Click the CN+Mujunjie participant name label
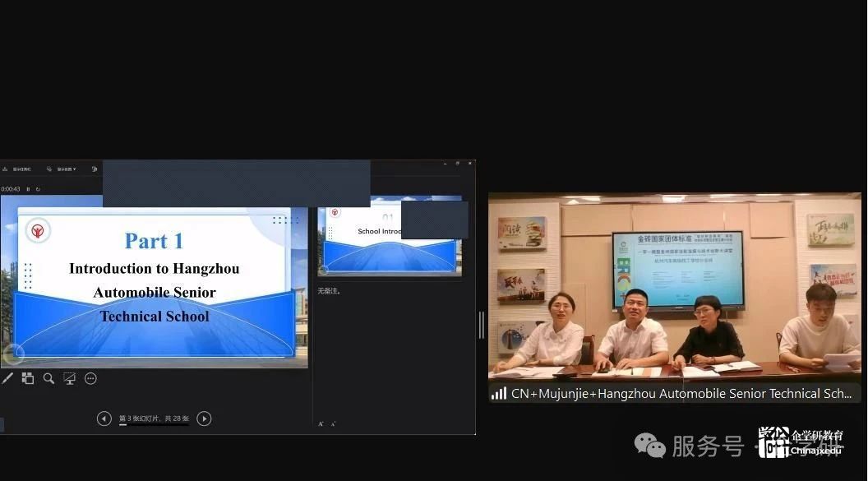The width and height of the screenshot is (868, 481). (x=681, y=394)
